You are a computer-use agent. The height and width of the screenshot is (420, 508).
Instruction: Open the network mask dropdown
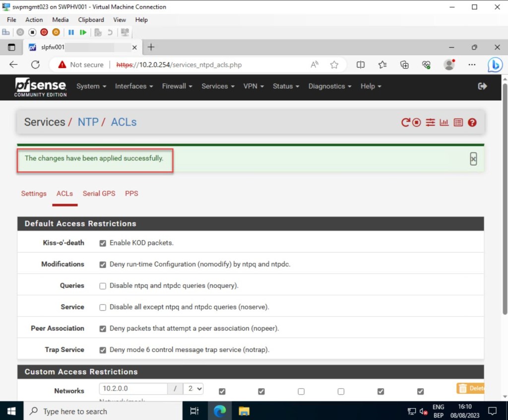coord(193,389)
